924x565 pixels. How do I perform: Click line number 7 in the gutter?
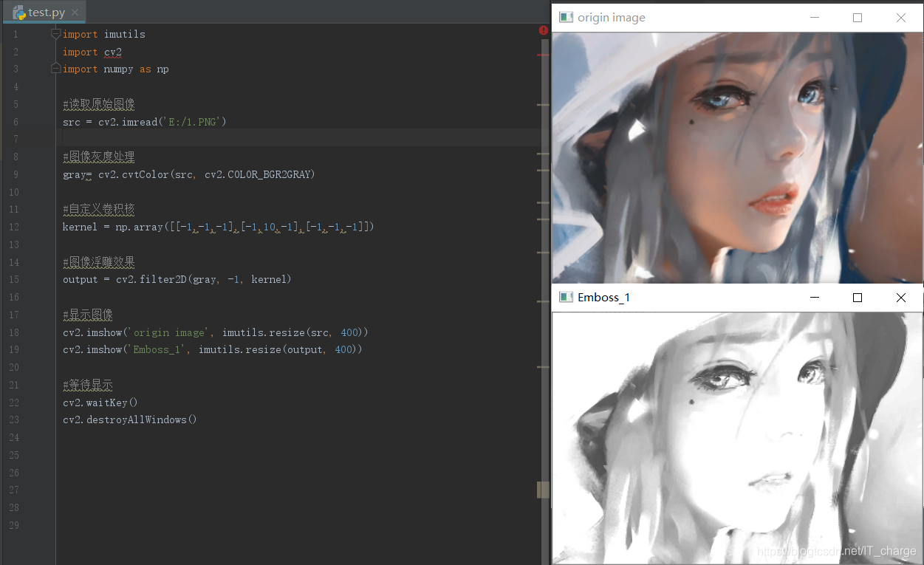16,140
